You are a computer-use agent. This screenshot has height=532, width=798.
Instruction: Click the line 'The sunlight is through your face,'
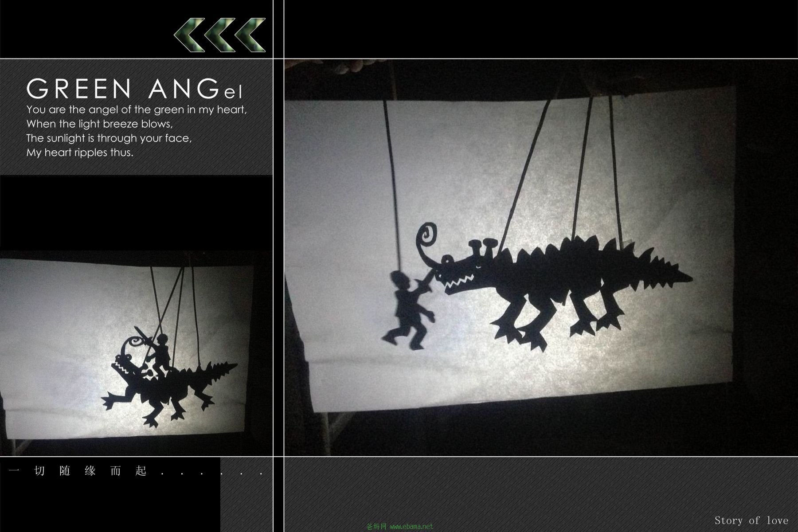tap(109, 138)
